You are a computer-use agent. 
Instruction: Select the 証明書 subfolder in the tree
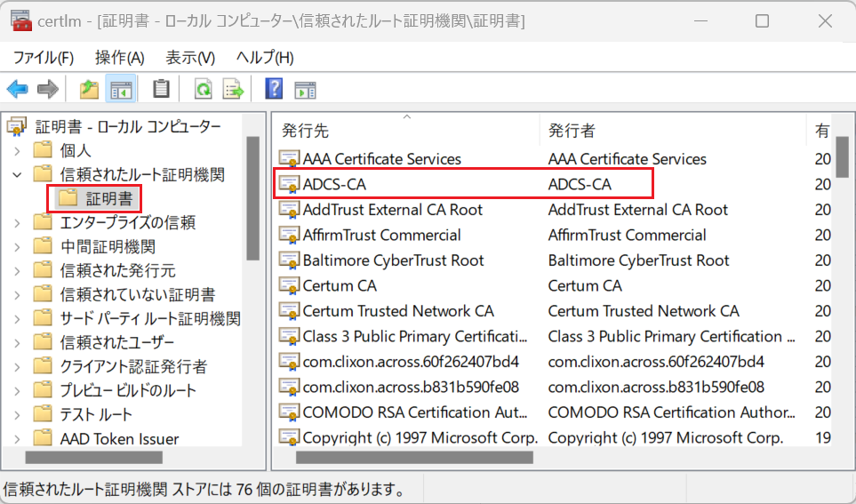coord(109,199)
